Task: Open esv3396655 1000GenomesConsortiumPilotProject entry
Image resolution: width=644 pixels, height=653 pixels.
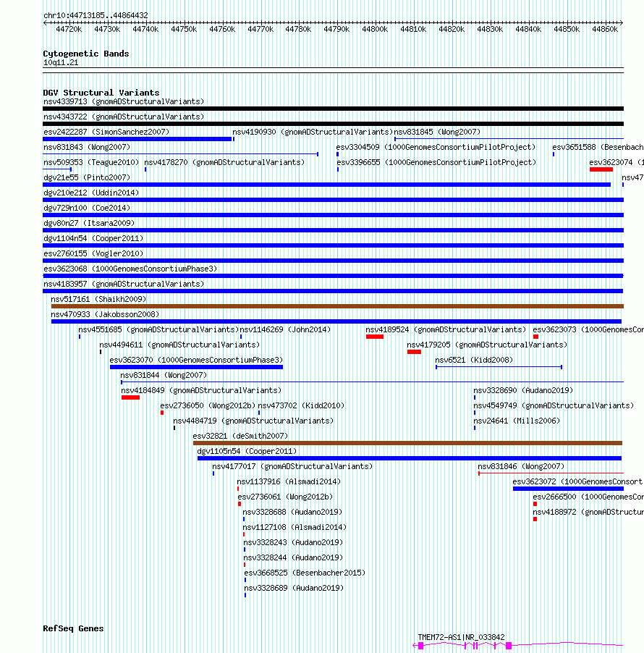Action: point(436,162)
